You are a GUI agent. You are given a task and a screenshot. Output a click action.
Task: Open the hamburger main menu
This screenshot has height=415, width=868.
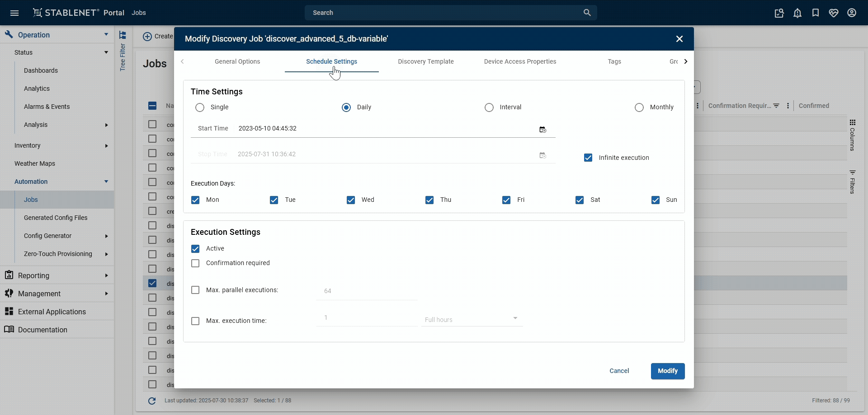(x=14, y=13)
